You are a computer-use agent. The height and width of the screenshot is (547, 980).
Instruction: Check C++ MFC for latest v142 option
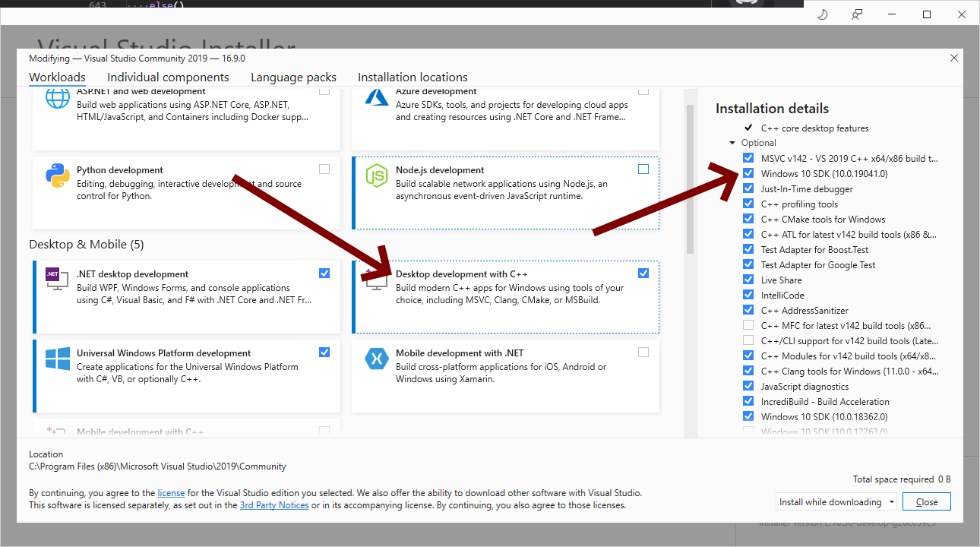[748, 325]
